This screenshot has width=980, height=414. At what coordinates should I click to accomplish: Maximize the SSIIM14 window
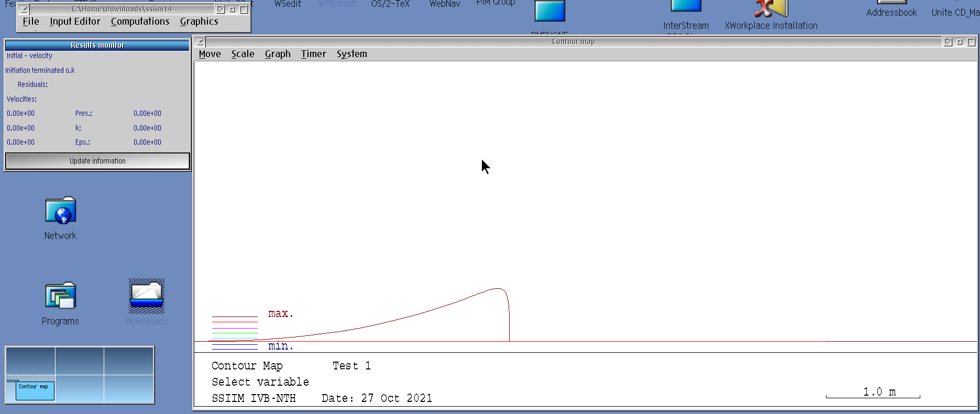pyautogui.click(x=244, y=9)
